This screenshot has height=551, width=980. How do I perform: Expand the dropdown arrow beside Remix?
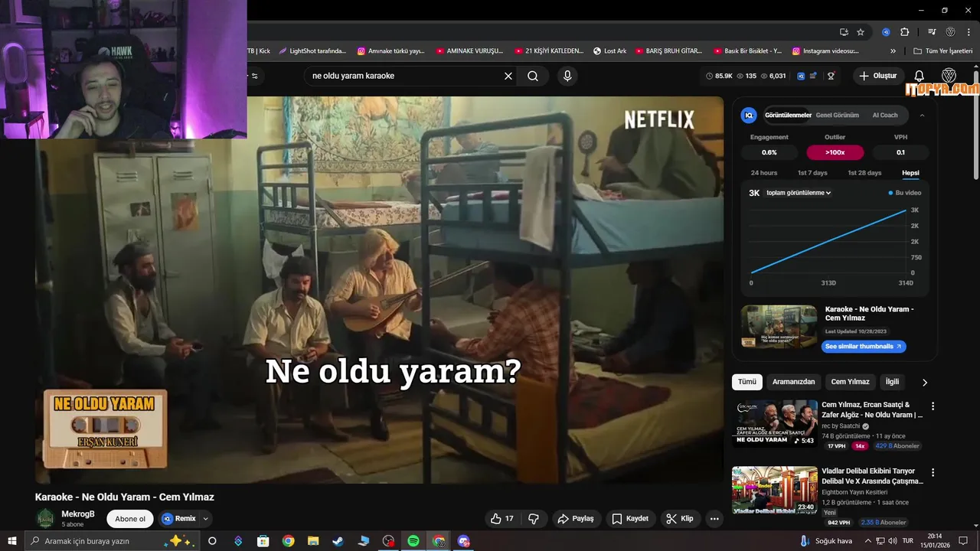[x=205, y=519]
